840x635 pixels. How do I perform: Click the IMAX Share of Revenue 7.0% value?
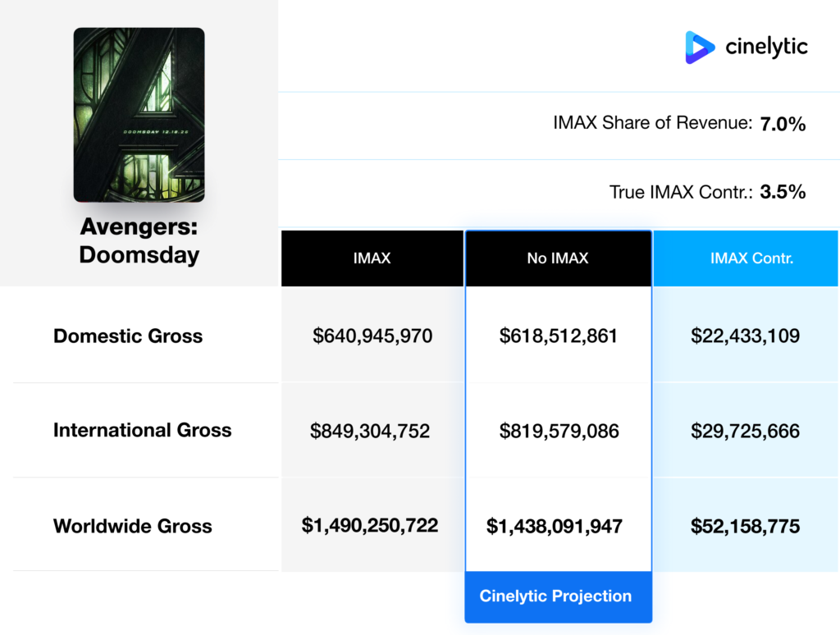point(783,125)
